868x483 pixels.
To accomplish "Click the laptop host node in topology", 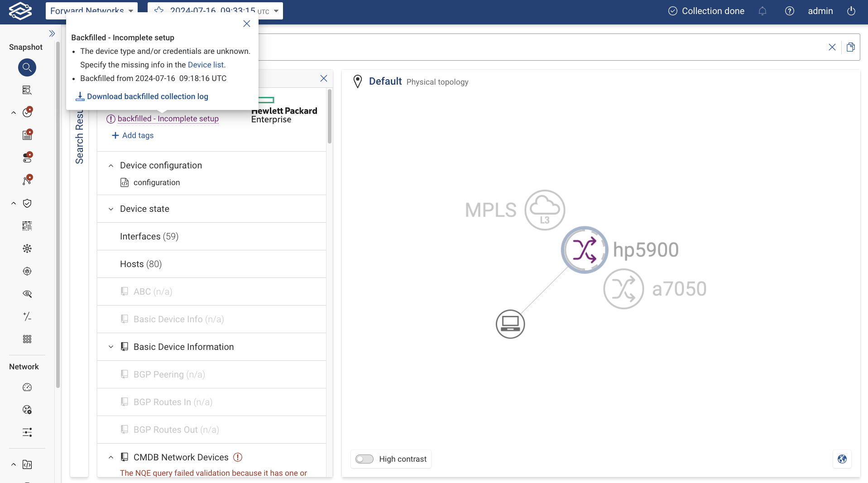I will point(510,324).
